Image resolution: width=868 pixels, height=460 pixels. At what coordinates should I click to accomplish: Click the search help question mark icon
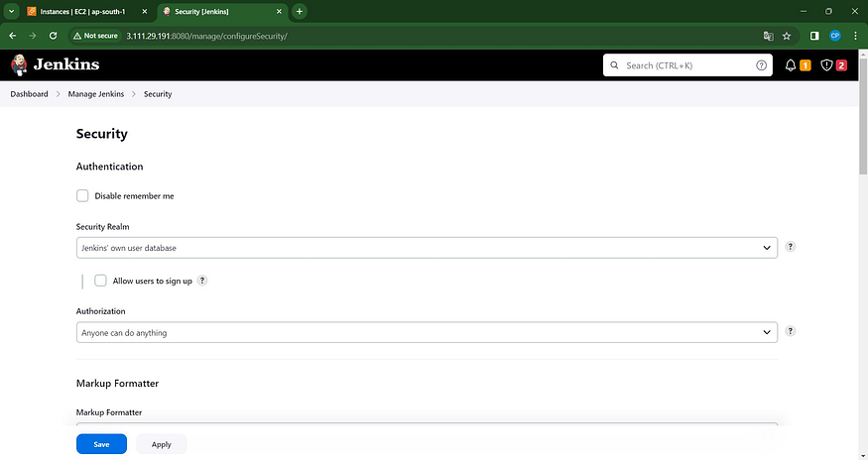tap(761, 65)
